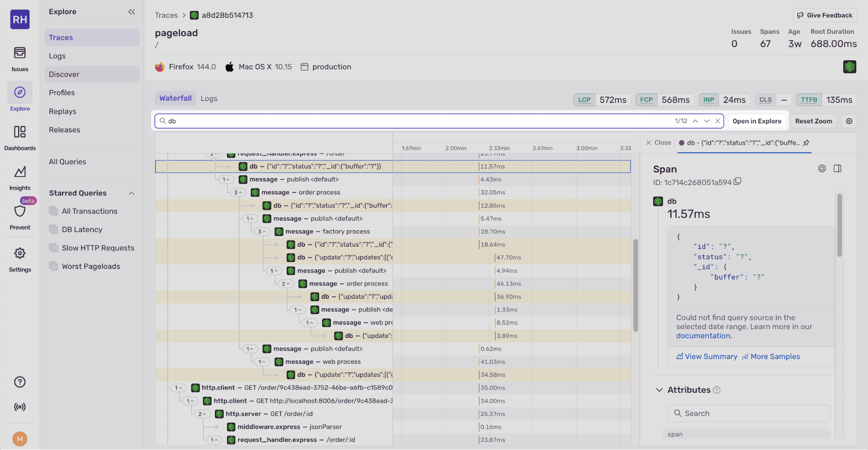Collapse the Explore sidebar with double chevron
The height and width of the screenshot is (450, 868).
click(x=132, y=12)
